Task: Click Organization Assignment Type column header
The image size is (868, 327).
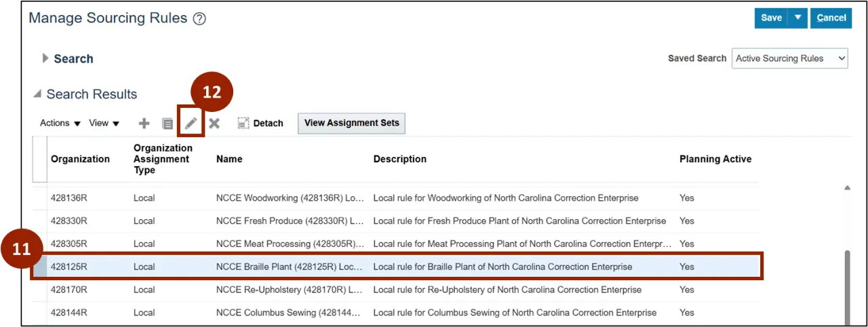Action: 163,159
